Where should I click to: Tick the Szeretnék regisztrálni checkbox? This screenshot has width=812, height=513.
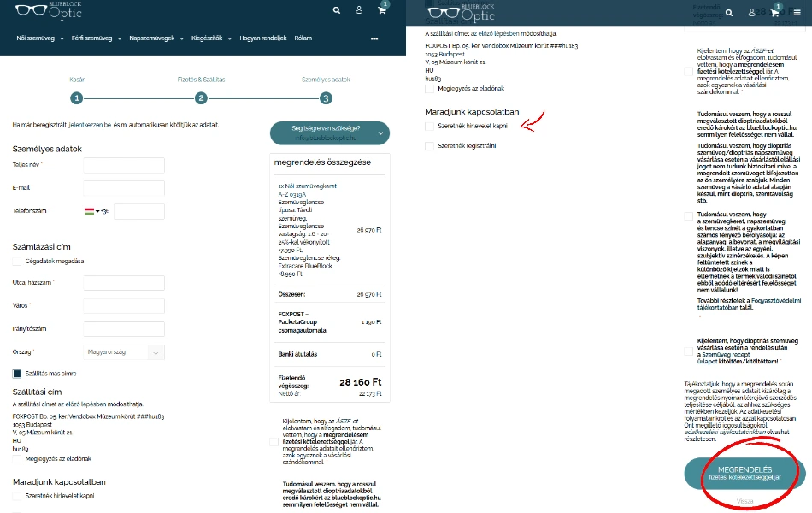[x=429, y=146]
